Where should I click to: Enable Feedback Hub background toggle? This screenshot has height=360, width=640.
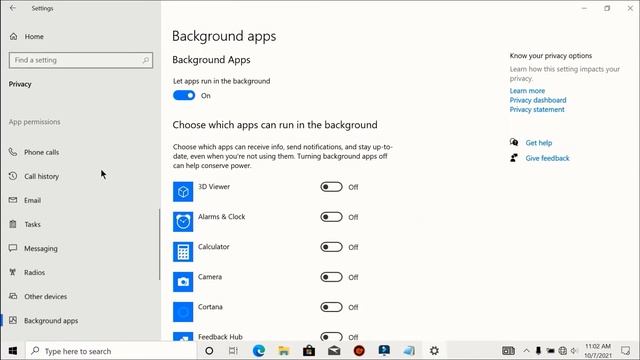pos(331,337)
